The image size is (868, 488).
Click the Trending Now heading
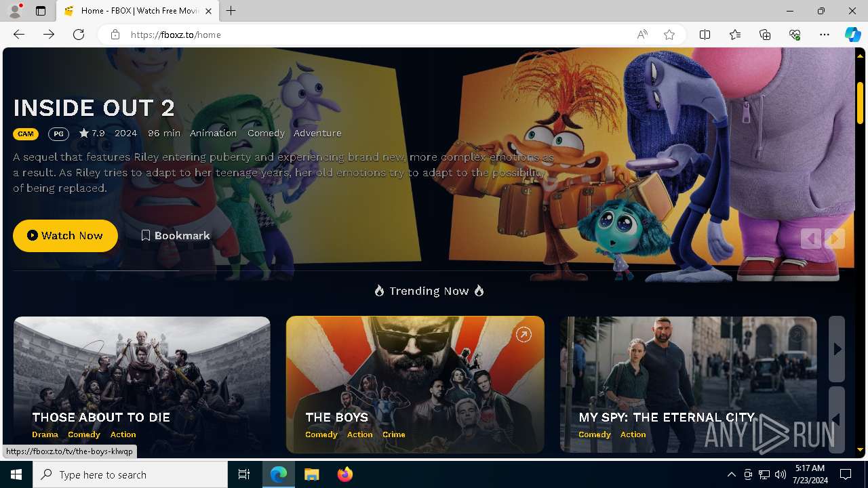[429, 291]
